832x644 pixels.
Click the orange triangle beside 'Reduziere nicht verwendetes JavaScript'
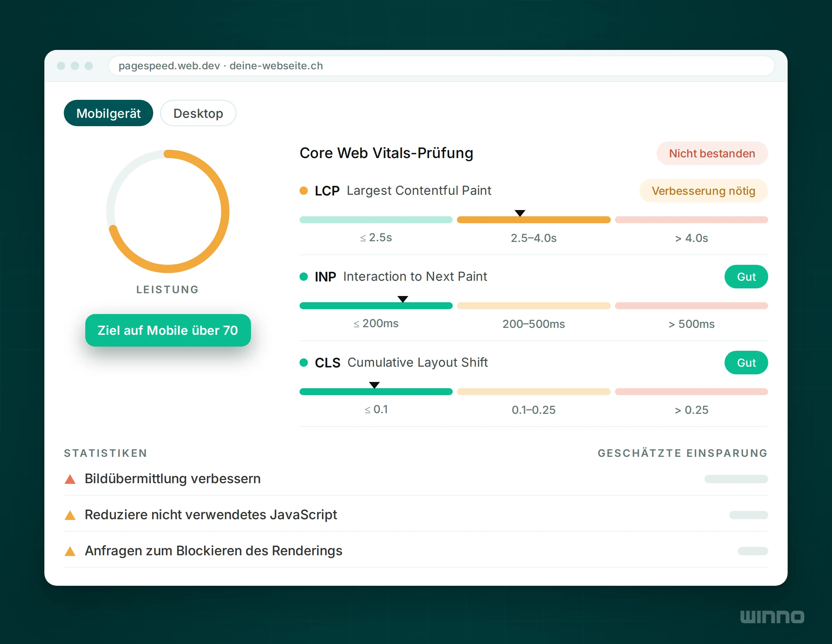tap(70, 515)
